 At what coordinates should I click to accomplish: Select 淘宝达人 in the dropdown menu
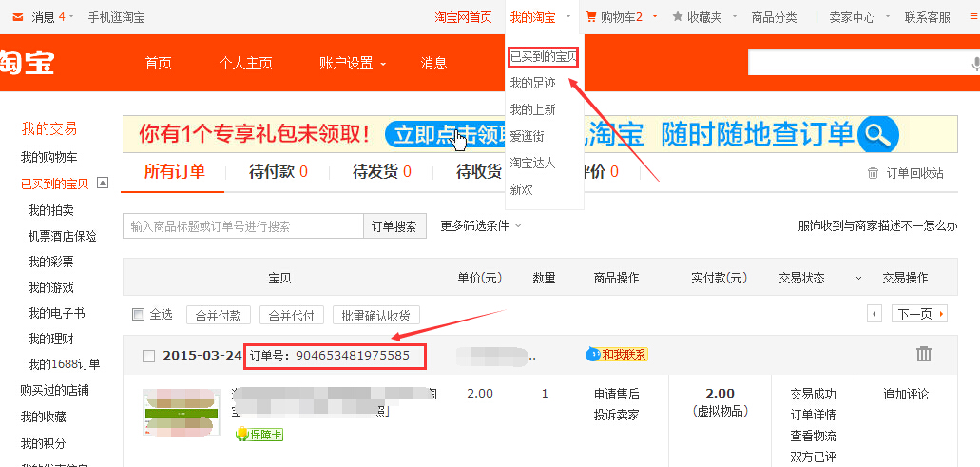(x=532, y=164)
